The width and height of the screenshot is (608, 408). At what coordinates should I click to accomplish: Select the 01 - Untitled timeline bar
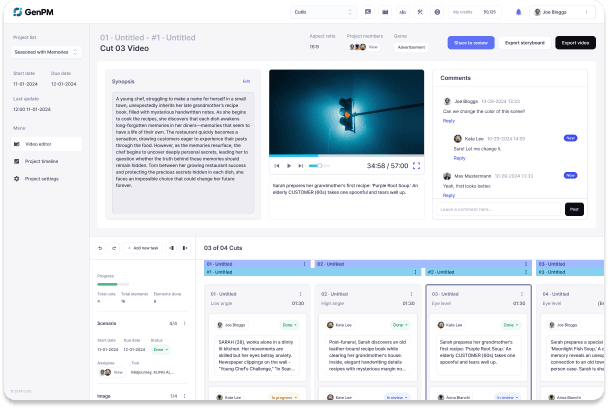click(x=257, y=264)
